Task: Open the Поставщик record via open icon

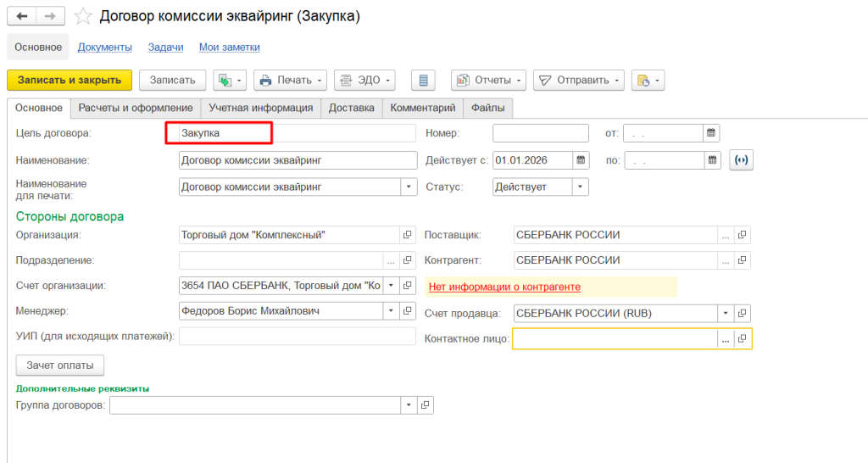Action: click(742, 235)
